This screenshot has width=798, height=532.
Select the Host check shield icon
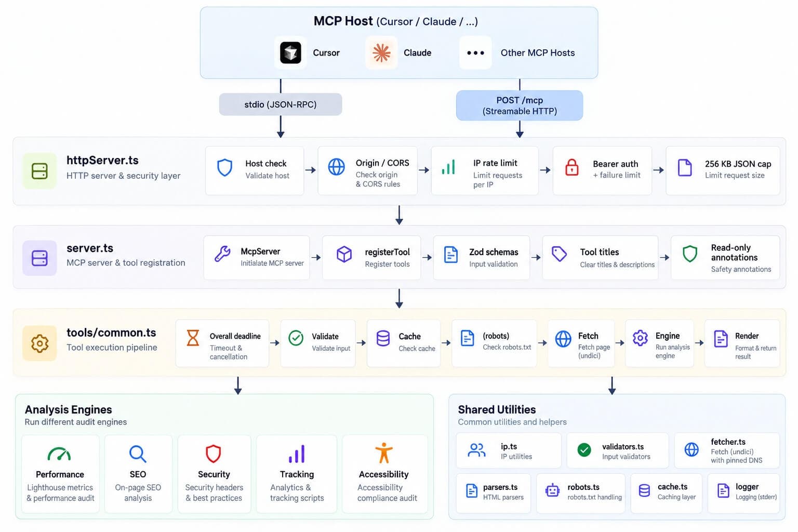[x=224, y=168]
